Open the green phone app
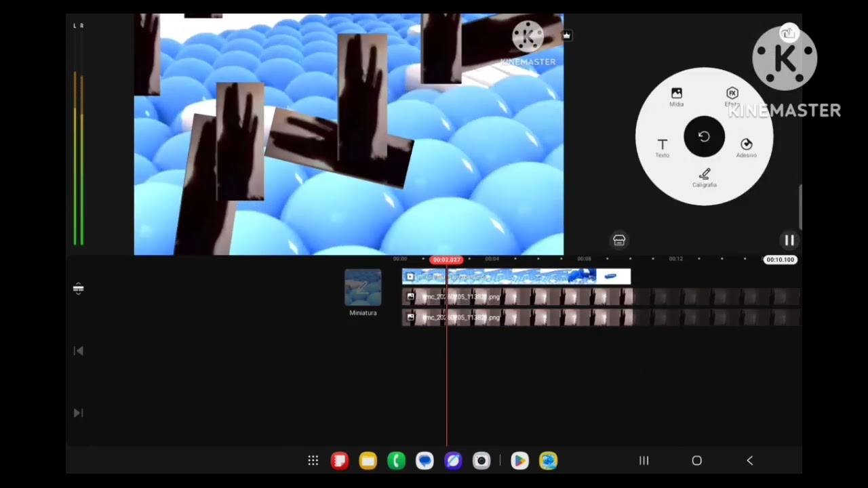This screenshot has height=488, width=868. (x=396, y=461)
